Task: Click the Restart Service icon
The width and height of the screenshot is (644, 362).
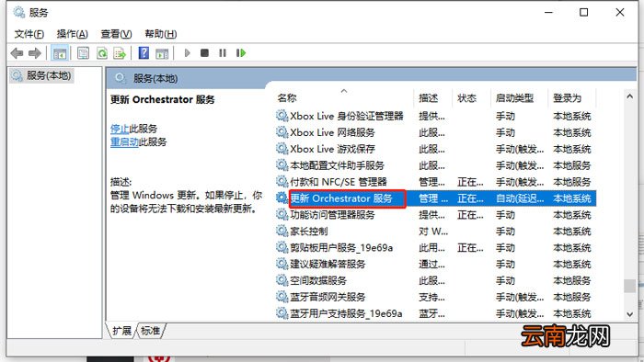Action: pos(241,53)
